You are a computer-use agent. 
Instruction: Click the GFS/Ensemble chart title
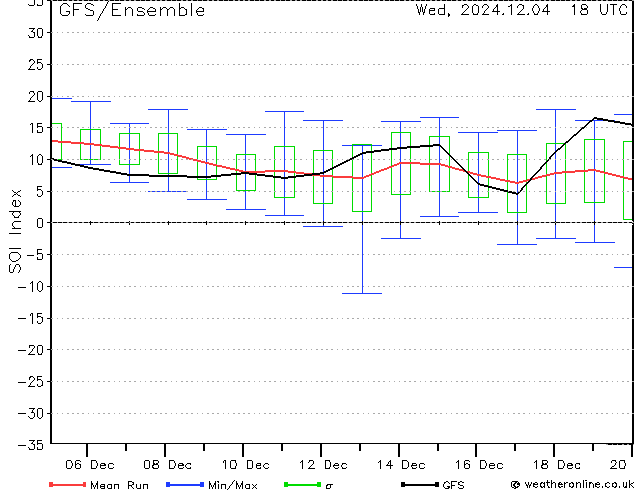(x=132, y=10)
